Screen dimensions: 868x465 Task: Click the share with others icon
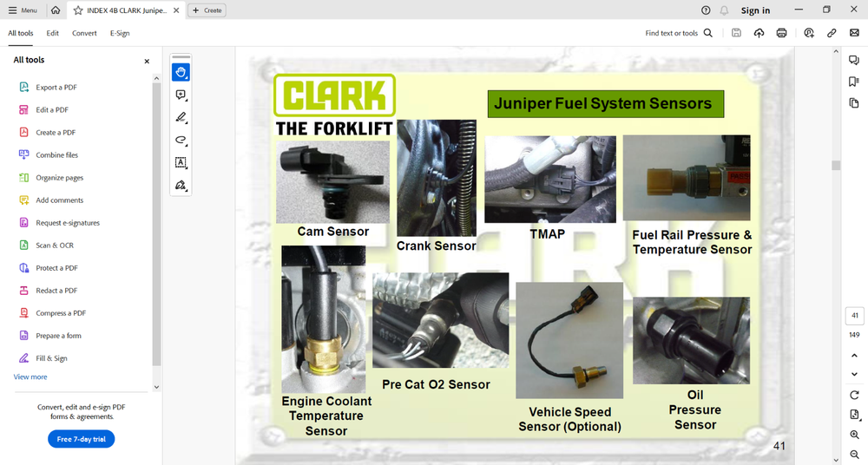[809, 33]
